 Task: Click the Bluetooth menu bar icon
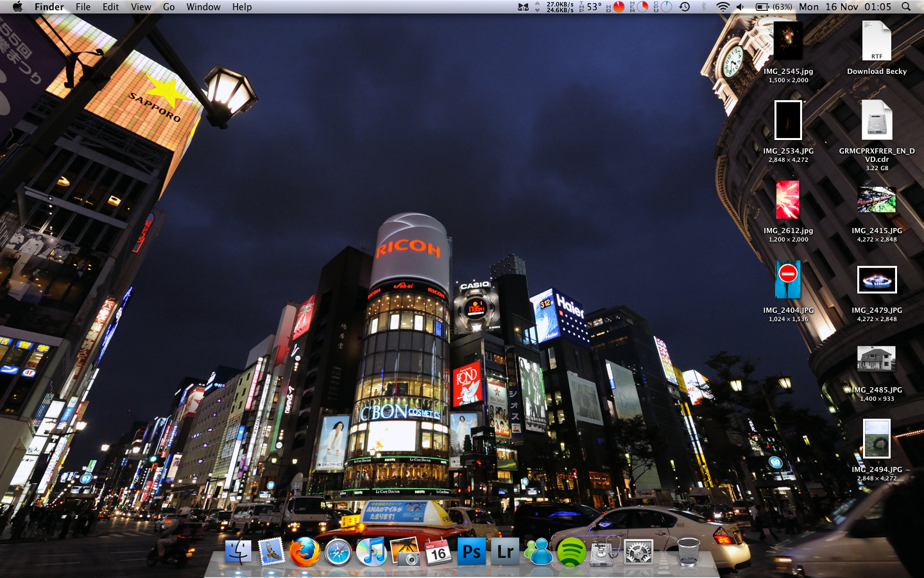coord(703,6)
